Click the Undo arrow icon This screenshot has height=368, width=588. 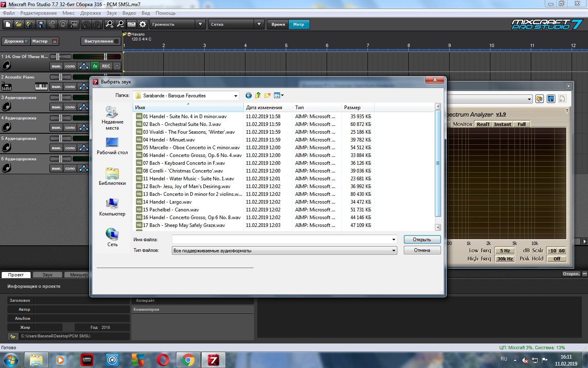coord(86,25)
